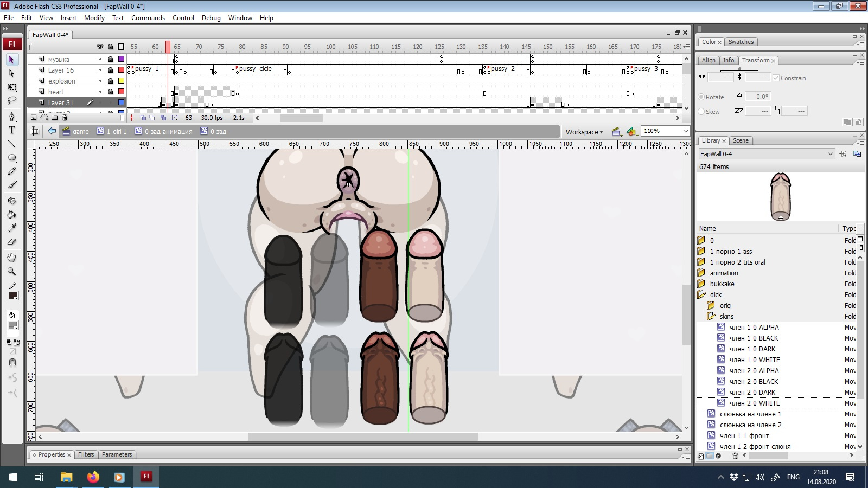Viewport: 868px width, 488px height.
Task: Toggle lock on Layer 16
Action: click(x=111, y=70)
